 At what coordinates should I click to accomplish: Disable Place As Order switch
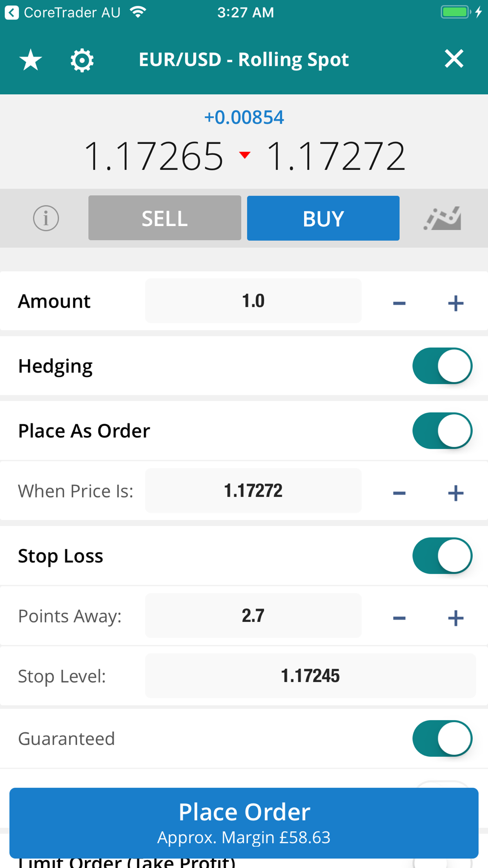click(442, 431)
